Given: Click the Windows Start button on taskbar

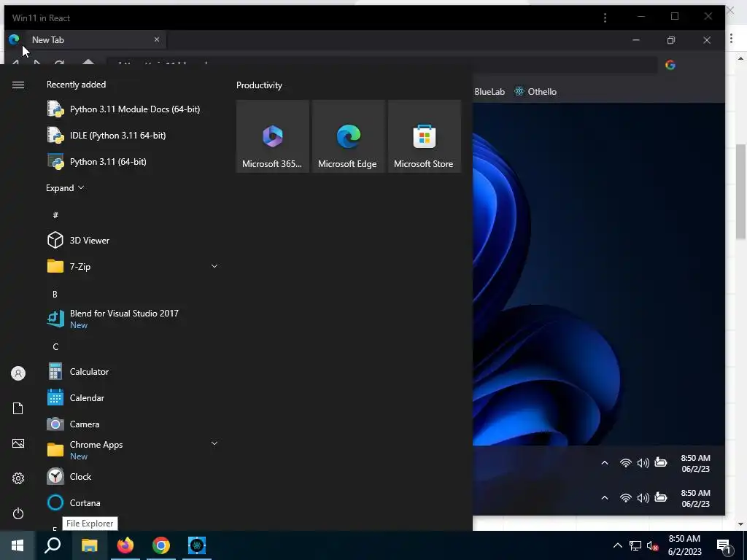Looking at the screenshot, I should (x=18, y=545).
